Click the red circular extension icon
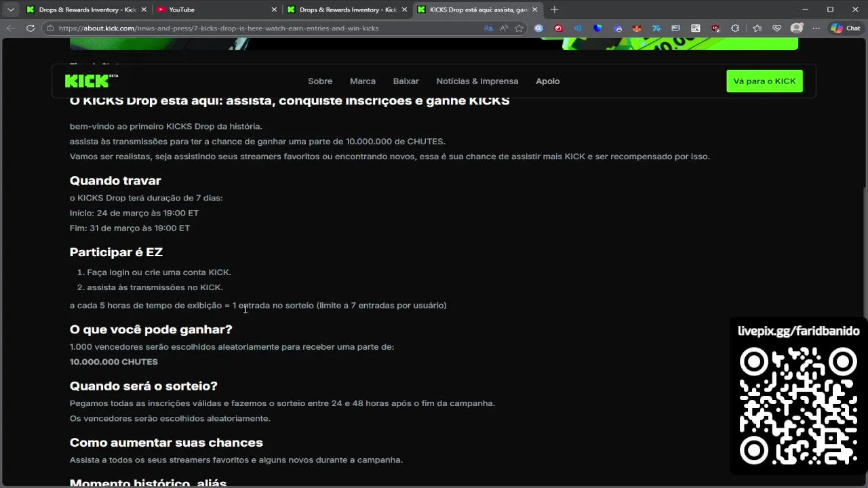868x488 pixels. coord(558,28)
